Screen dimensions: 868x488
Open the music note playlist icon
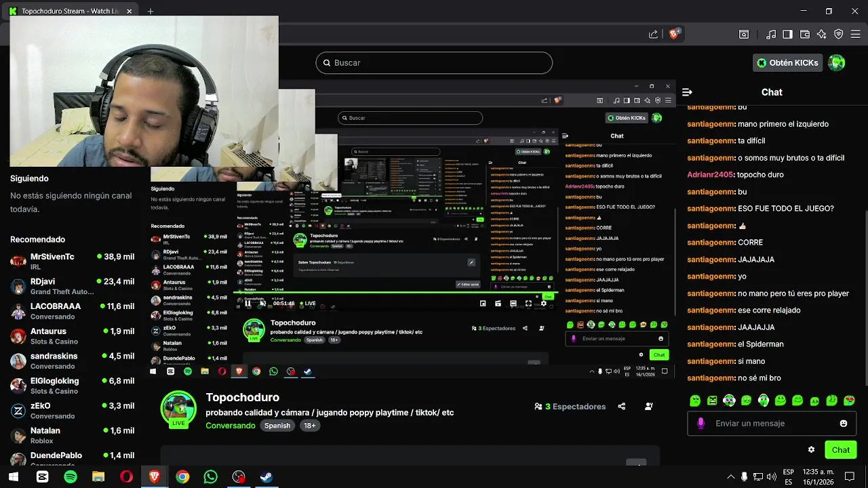[771, 34]
